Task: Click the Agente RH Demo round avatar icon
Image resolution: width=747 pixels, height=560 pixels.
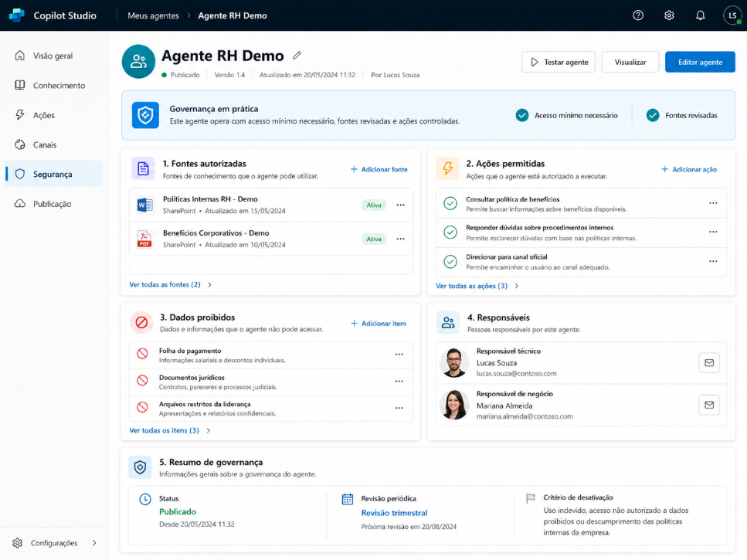Action: pos(138,62)
